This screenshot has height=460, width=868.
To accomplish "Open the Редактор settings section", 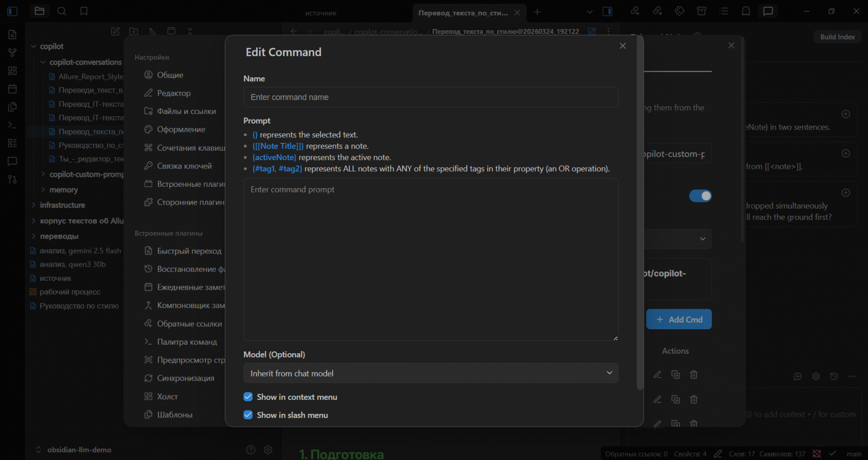I will 174,93.
